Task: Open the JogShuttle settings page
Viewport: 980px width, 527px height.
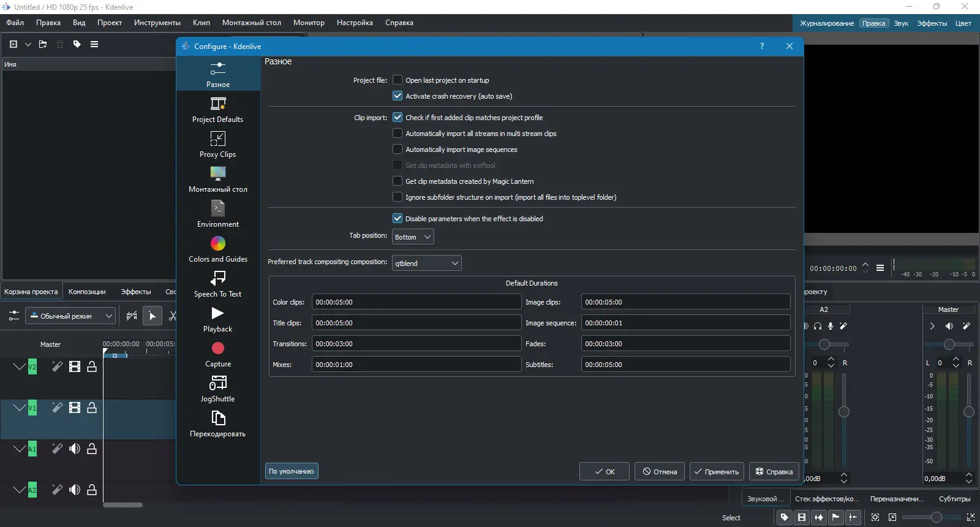Action: pyautogui.click(x=218, y=389)
